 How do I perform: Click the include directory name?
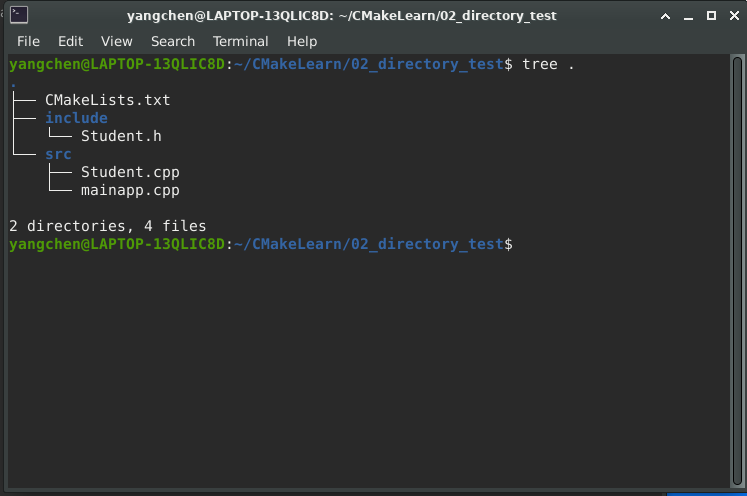pyautogui.click(x=76, y=118)
